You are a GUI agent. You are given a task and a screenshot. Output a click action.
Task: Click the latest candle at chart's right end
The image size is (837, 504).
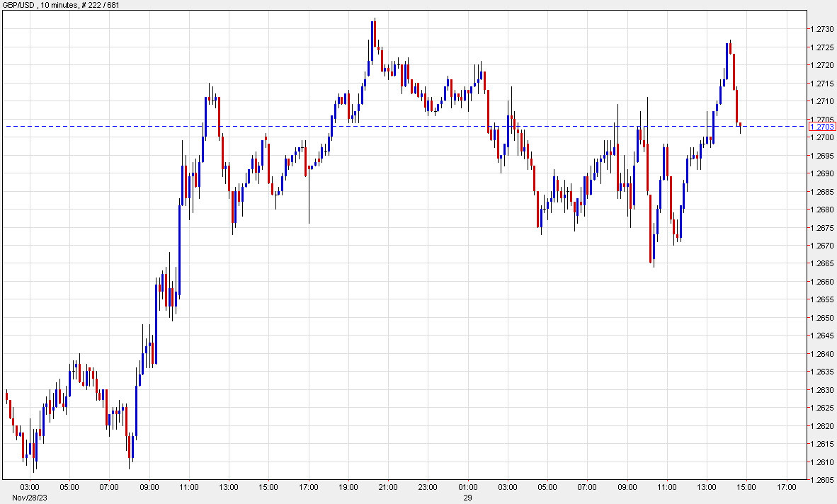[740, 126]
